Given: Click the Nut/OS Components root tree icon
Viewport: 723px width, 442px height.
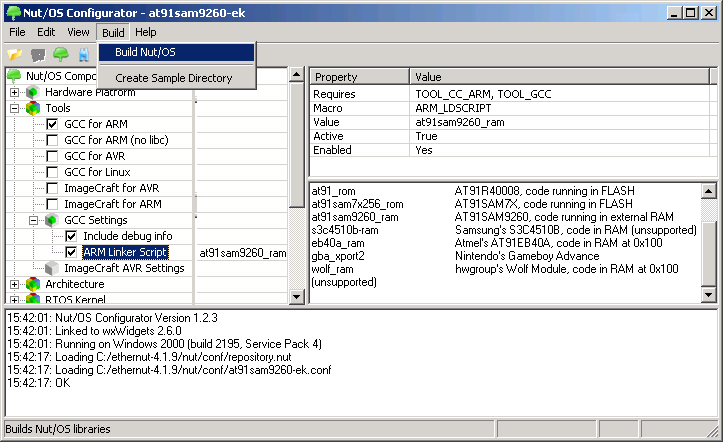Looking at the screenshot, I should tap(14, 76).
